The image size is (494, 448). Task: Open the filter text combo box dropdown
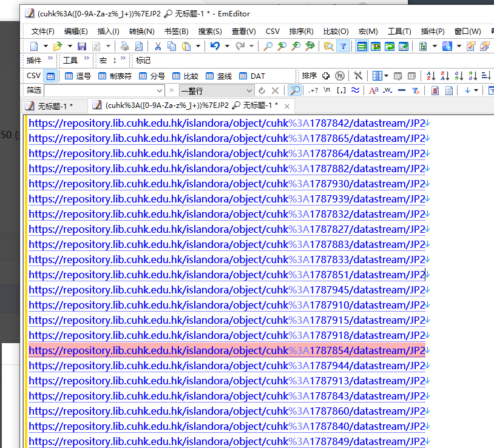point(160,91)
